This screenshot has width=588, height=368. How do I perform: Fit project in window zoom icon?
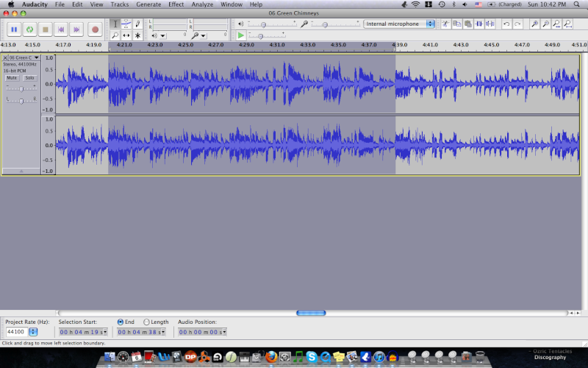click(568, 24)
